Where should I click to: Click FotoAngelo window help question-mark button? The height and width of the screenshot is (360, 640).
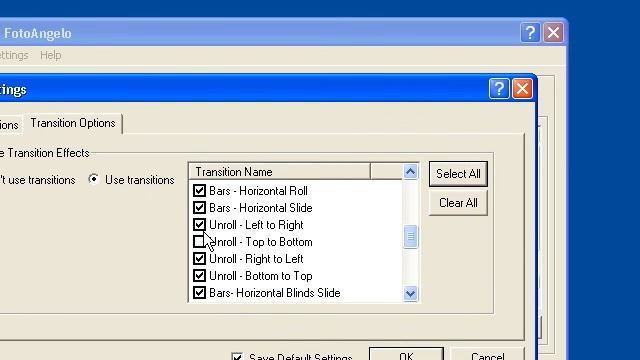point(530,33)
